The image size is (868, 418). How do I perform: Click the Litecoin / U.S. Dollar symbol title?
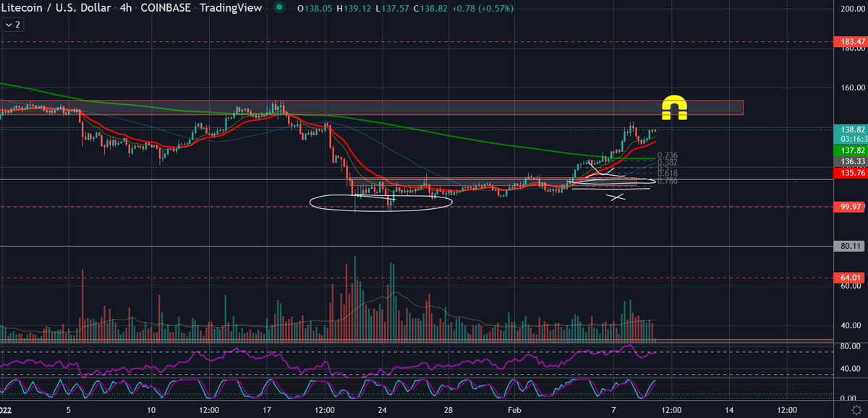click(55, 7)
